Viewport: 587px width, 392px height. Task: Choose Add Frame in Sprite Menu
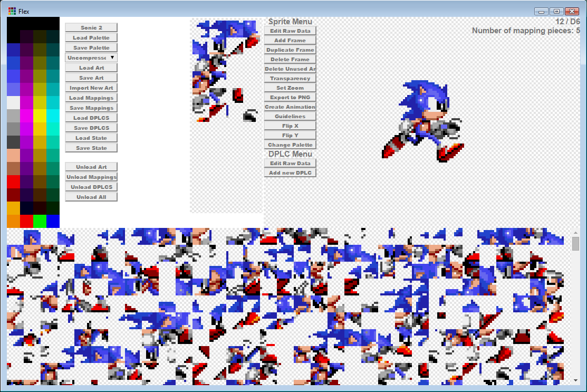(290, 40)
